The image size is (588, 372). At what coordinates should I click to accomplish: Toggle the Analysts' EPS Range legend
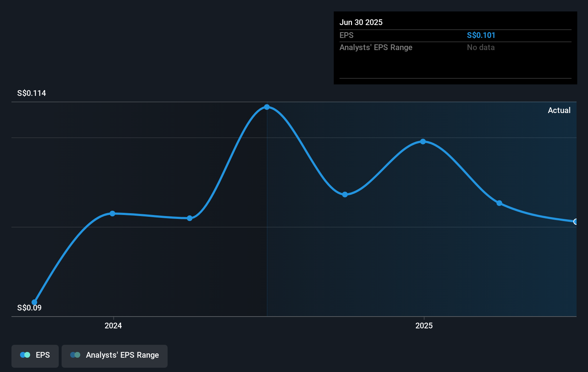point(115,356)
